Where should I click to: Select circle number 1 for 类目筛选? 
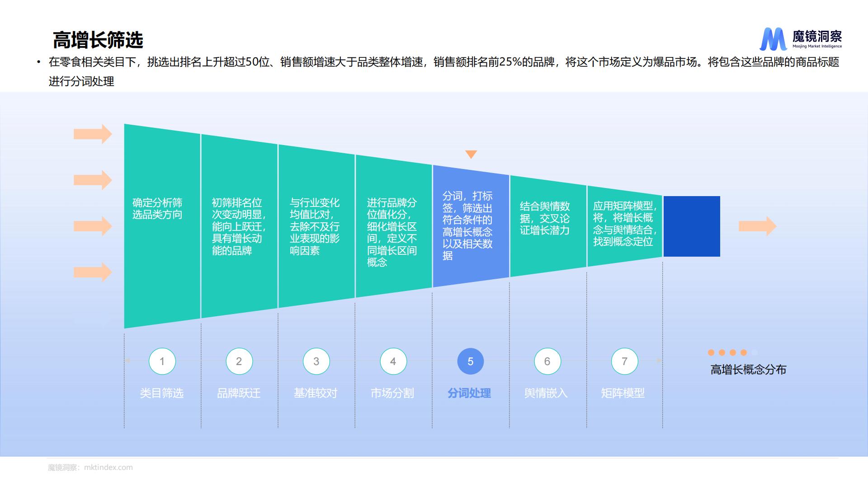point(162,361)
